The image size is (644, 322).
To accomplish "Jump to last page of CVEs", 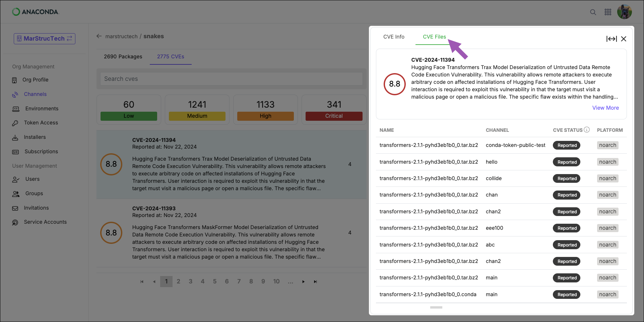I will [315, 282].
